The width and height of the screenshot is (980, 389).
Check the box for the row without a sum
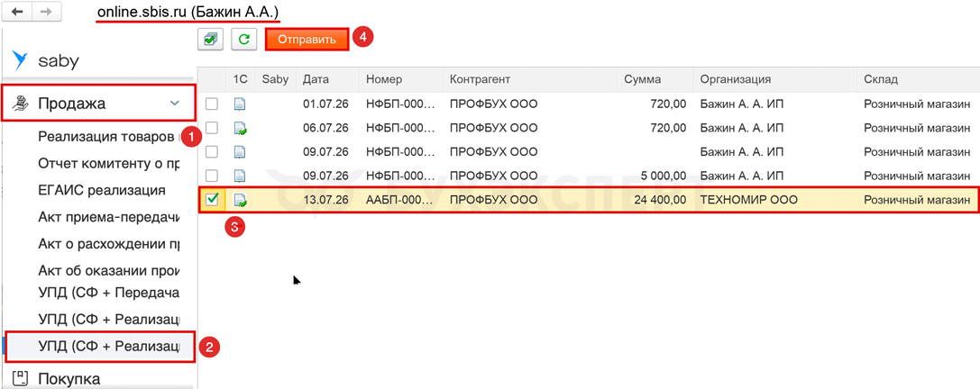click(212, 152)
